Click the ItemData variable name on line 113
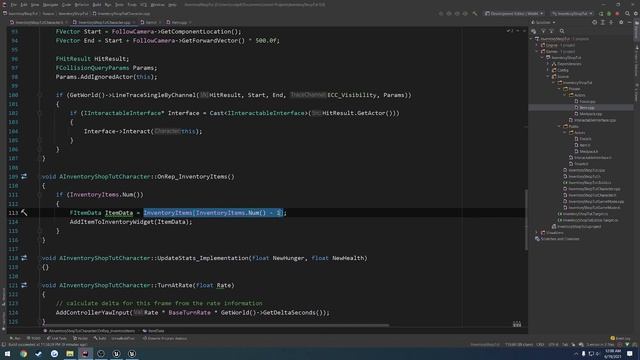Screen dimensions: 640x360 119,213
